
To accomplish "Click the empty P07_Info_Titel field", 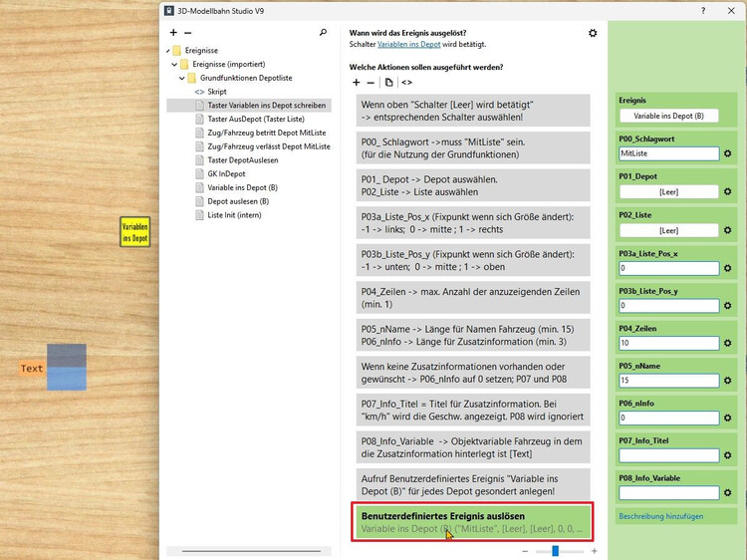I will [669, 455].
